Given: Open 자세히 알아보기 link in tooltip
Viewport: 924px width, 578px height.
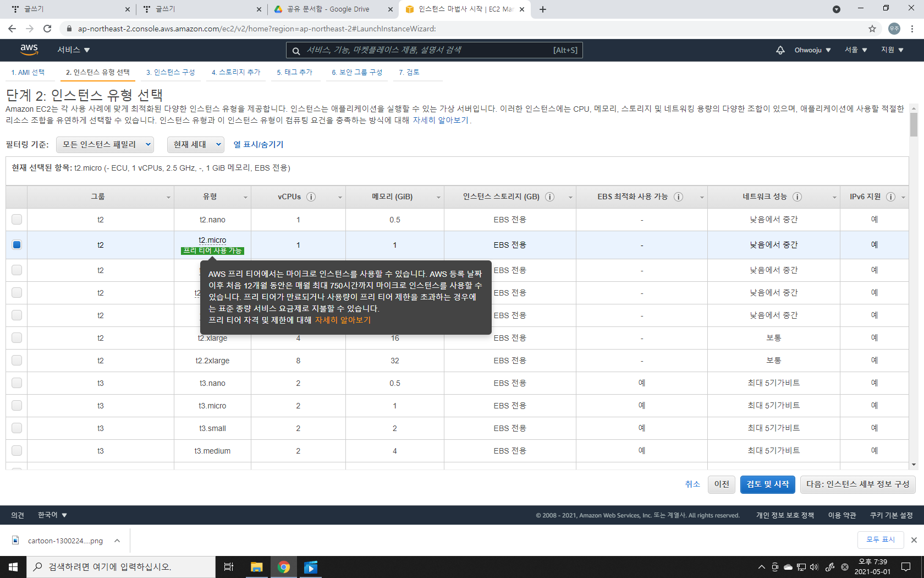Looking at the screenshot, I should 343,320.
